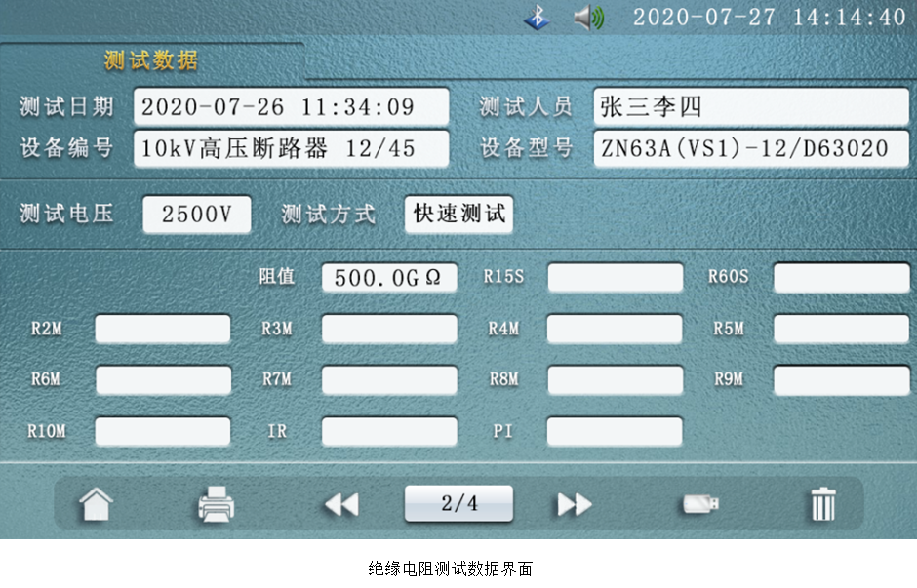Click the empty R3M field

pos(389,329)
